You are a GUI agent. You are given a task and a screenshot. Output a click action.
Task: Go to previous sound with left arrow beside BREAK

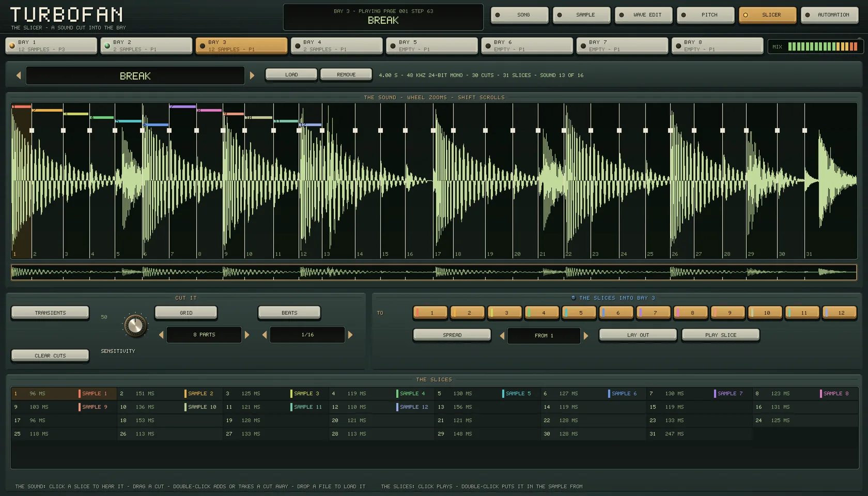point(19,75)
